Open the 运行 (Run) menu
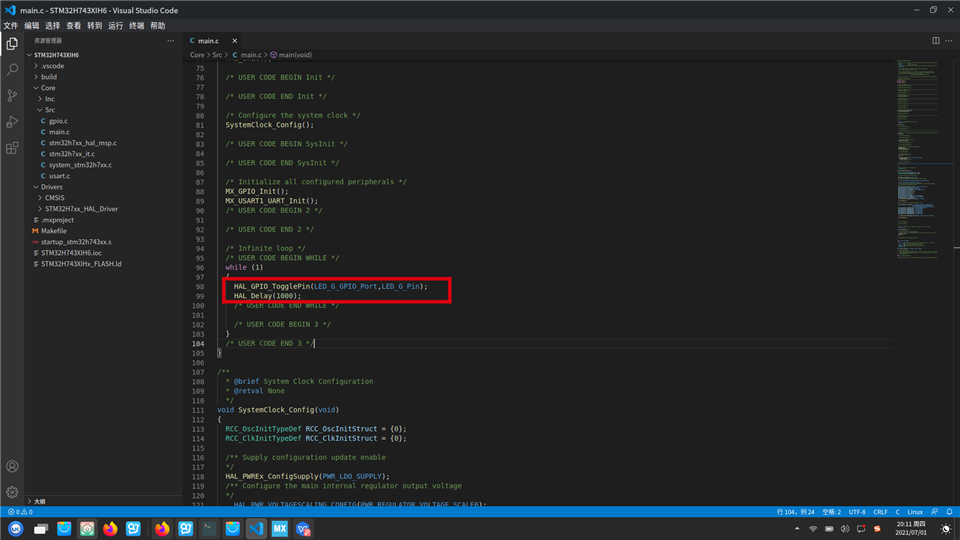This screenshot has width=960, height=540. coord(116,26)
